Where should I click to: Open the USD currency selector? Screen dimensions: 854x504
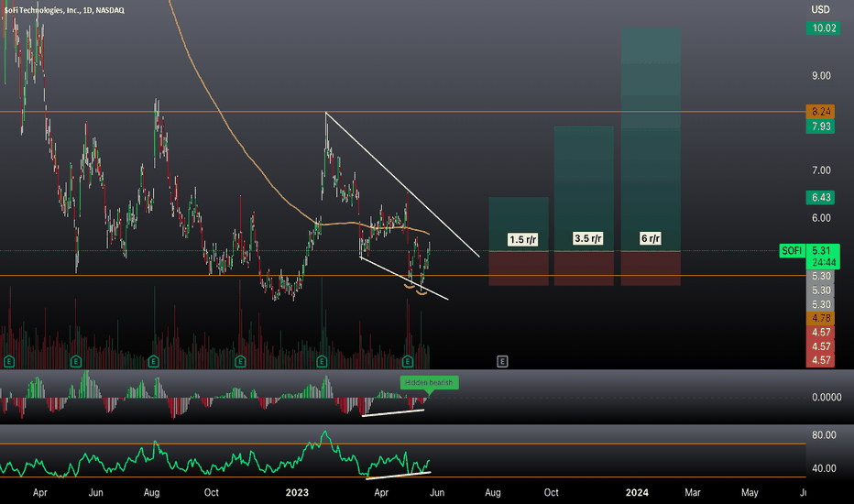pyautogui.click(x=820, y=9)
